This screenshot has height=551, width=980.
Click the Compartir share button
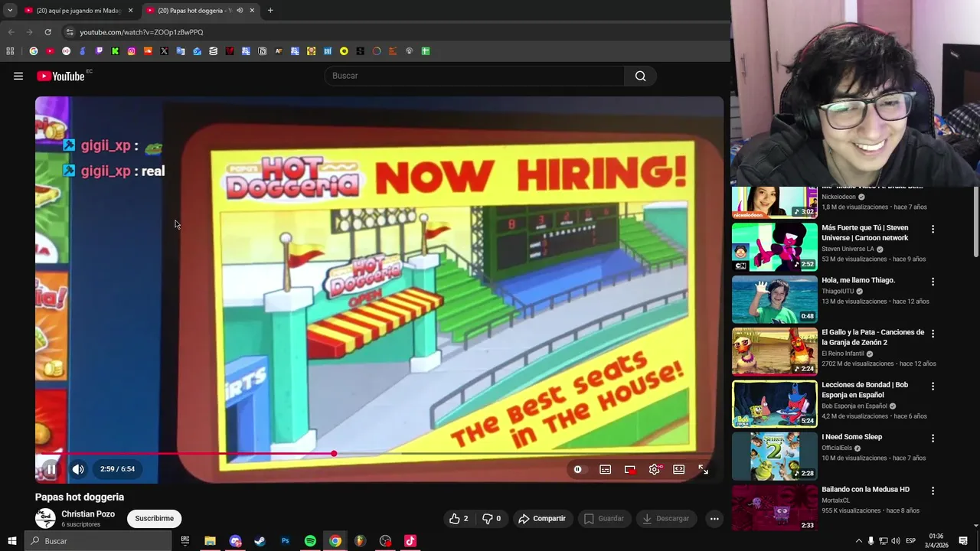542,518
